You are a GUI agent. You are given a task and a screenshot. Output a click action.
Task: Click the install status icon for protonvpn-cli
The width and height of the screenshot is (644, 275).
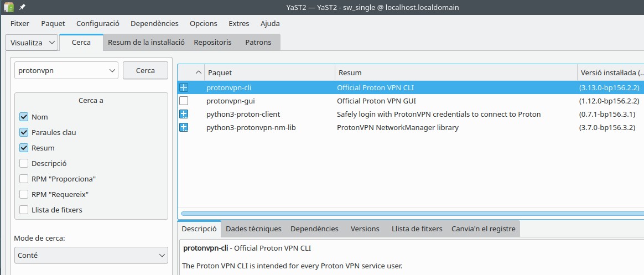[x=184, y=87]
